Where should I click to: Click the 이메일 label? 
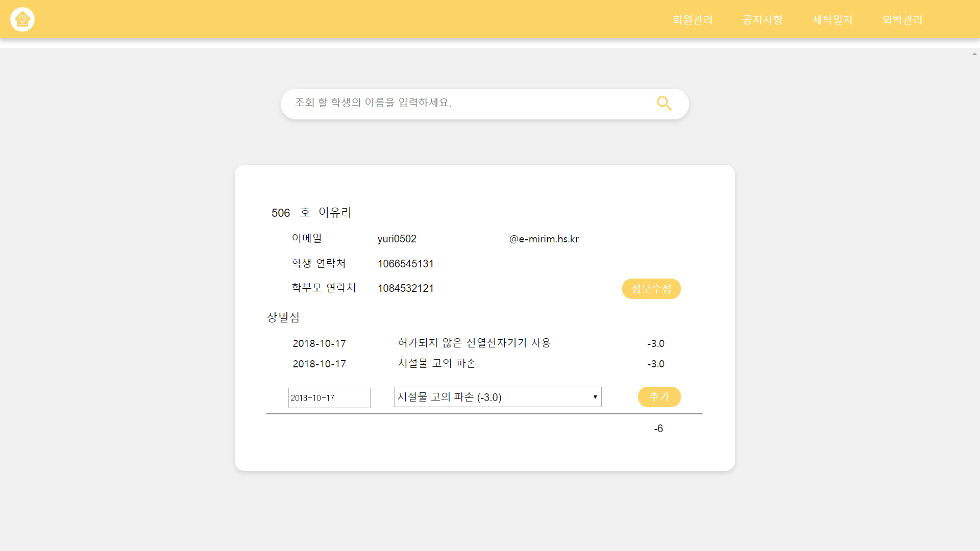[307, 238]
